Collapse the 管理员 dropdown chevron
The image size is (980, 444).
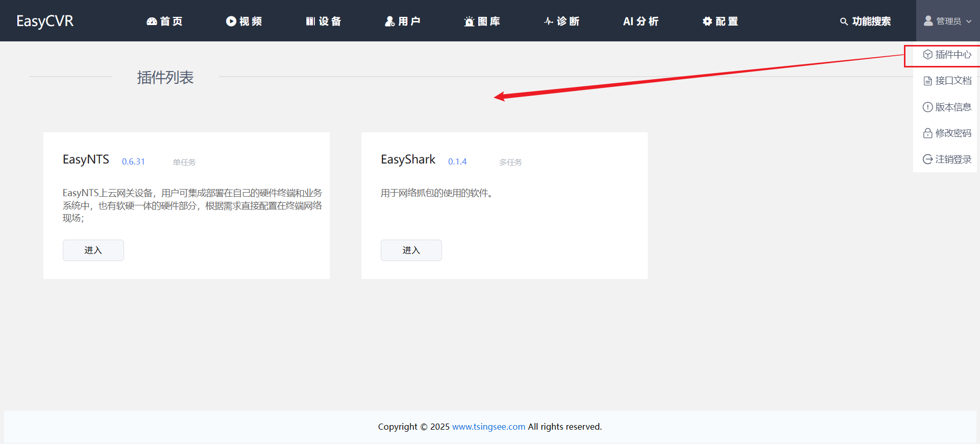coord(969,21)
